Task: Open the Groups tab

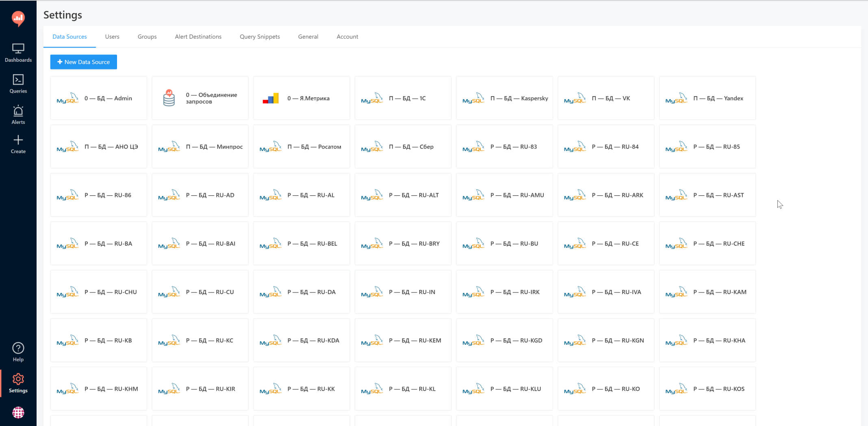Action: [147, 37]
